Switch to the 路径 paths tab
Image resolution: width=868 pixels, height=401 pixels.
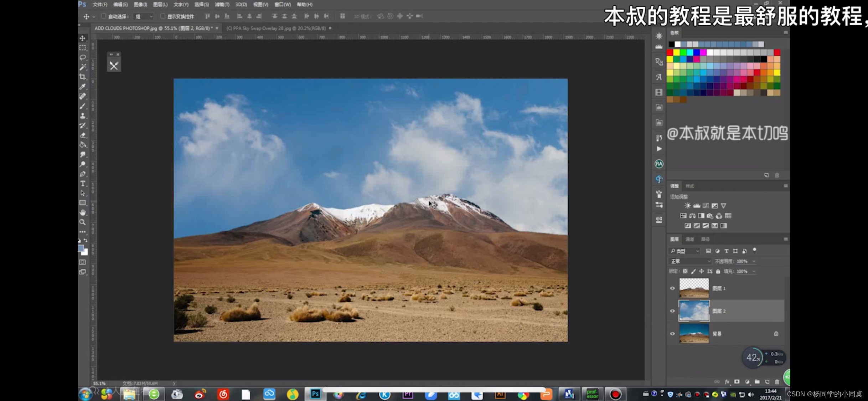tap(706, 239)
